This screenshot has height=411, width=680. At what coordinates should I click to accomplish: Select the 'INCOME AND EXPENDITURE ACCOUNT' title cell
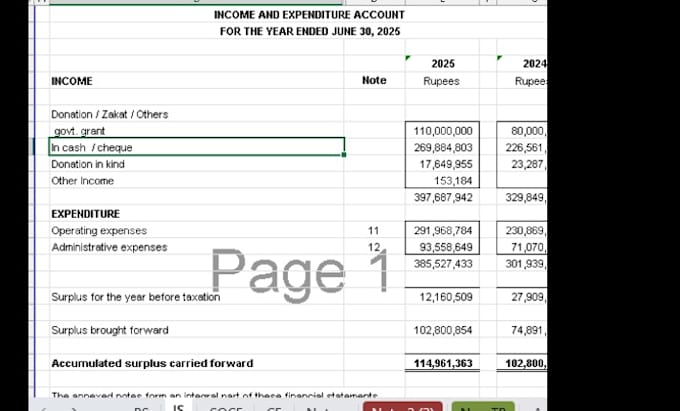(309, 15)
